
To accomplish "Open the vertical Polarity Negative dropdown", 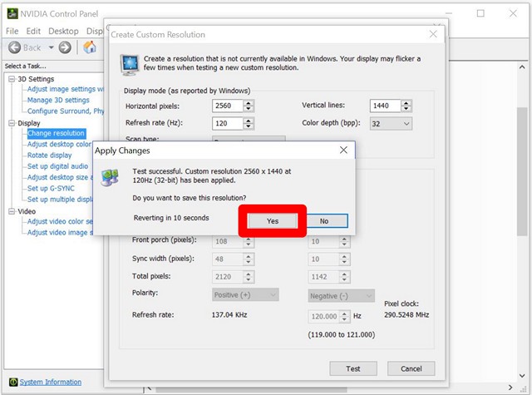I will 342,296.
